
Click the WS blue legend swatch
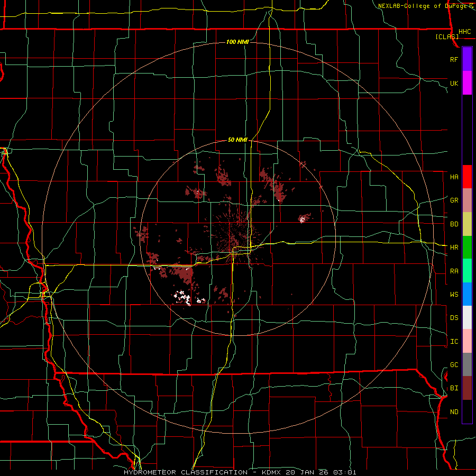coord(467,294)
